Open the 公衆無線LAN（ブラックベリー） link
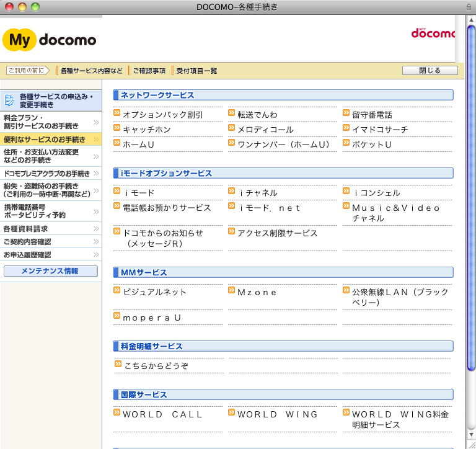 400,297
